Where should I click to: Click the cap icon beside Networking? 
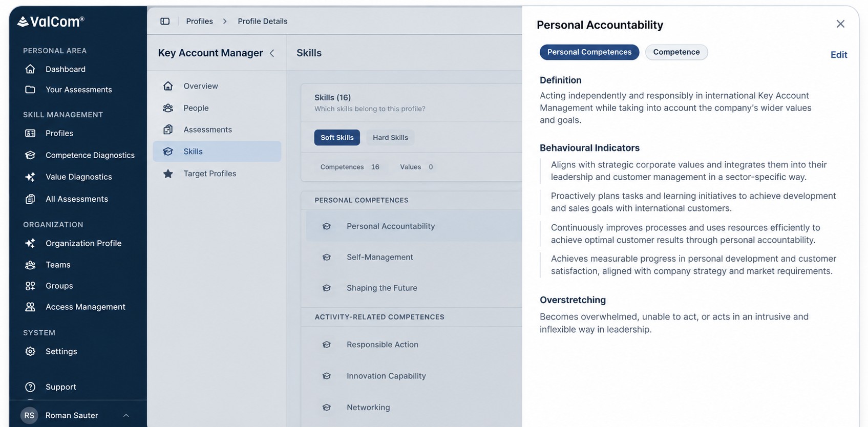(x=327, y=408)
